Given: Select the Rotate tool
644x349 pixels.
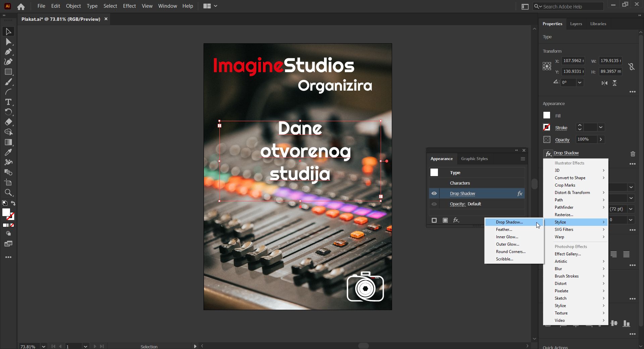Looking at the screenshot, I should click(8, 112).
